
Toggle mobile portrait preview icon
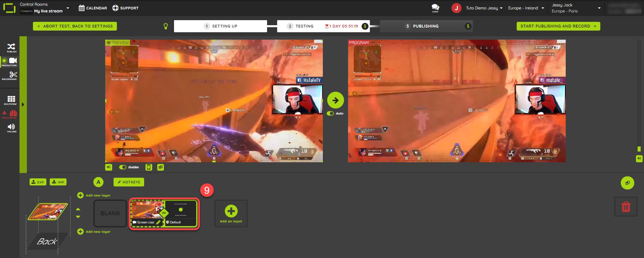(149, 167)
